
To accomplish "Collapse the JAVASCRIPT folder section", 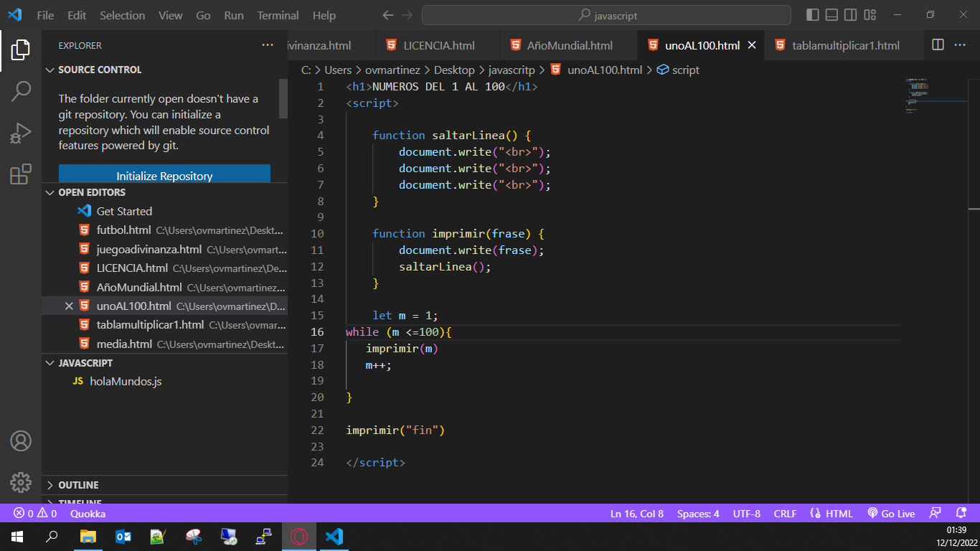I will [x=165, y=363].
